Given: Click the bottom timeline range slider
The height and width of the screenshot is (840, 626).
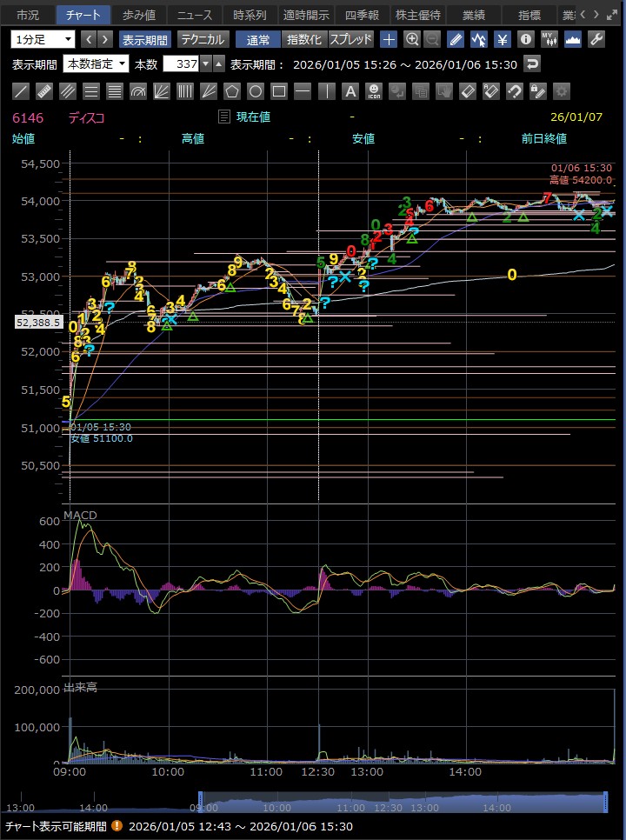Looking at the screenshot, I should pos(402,802).
